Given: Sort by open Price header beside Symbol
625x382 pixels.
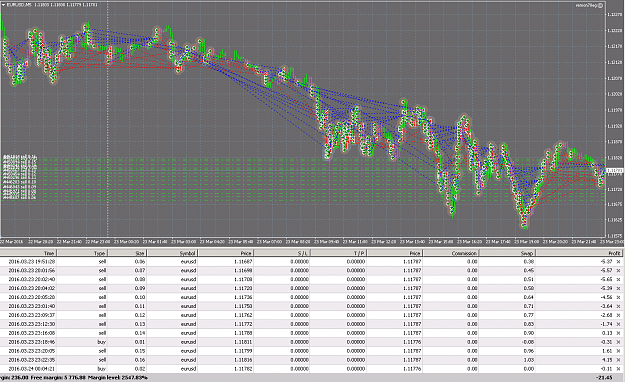Looking at the screenshot, I should click(226, 253).
